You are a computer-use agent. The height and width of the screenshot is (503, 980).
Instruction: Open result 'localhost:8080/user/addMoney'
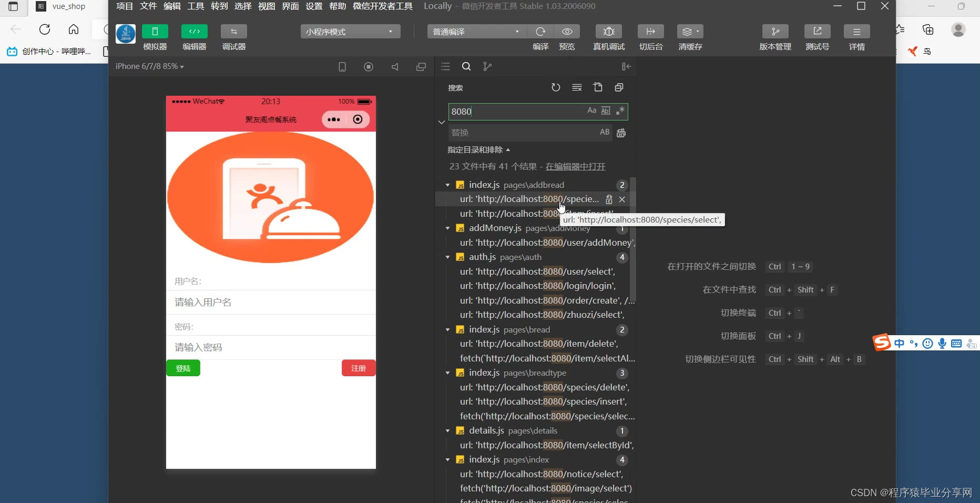point(547,243)
